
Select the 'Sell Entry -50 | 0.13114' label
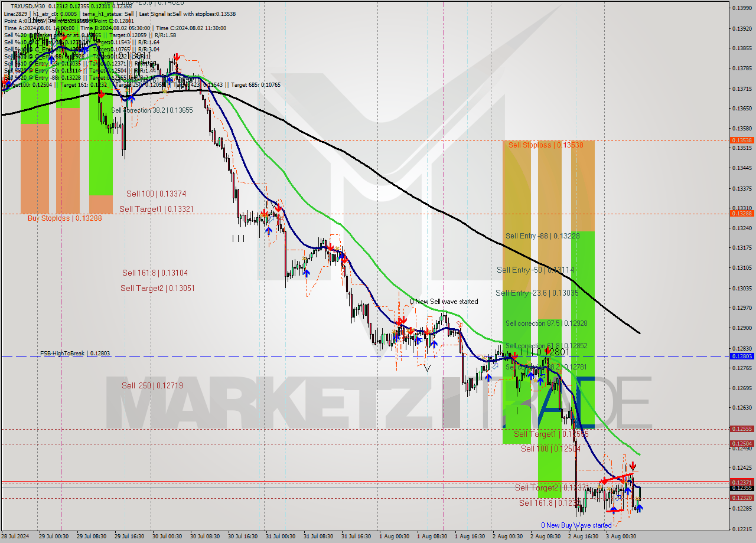pyautogui.click(x=535, y=270)
